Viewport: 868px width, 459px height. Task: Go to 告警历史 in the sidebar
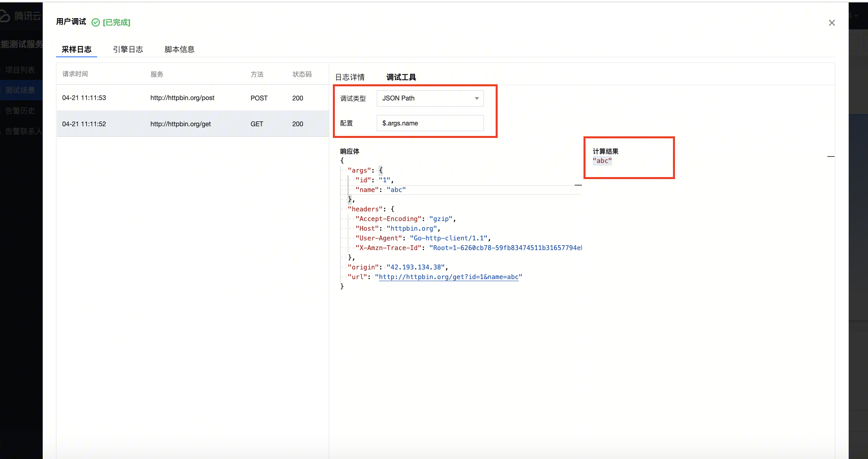[x=20, y=111]
